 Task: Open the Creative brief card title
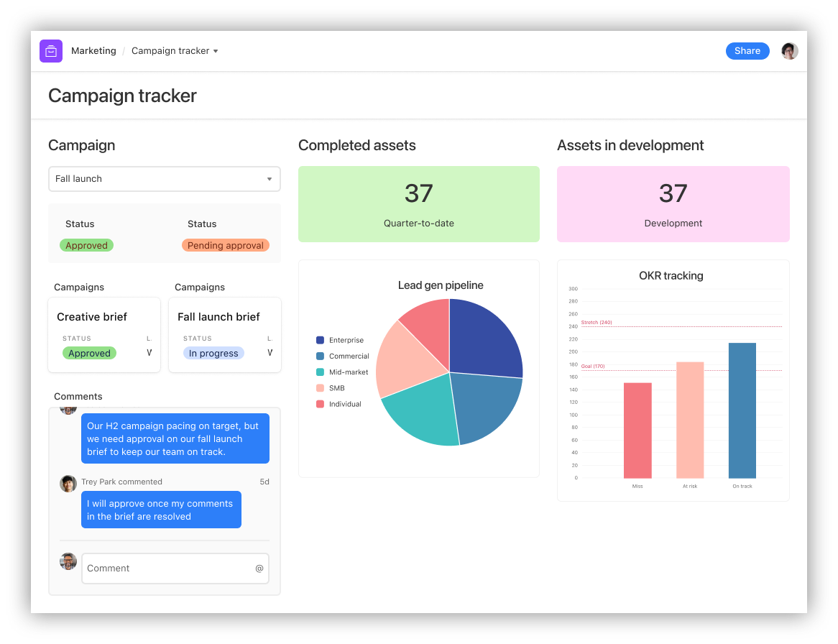click(92, 317)
